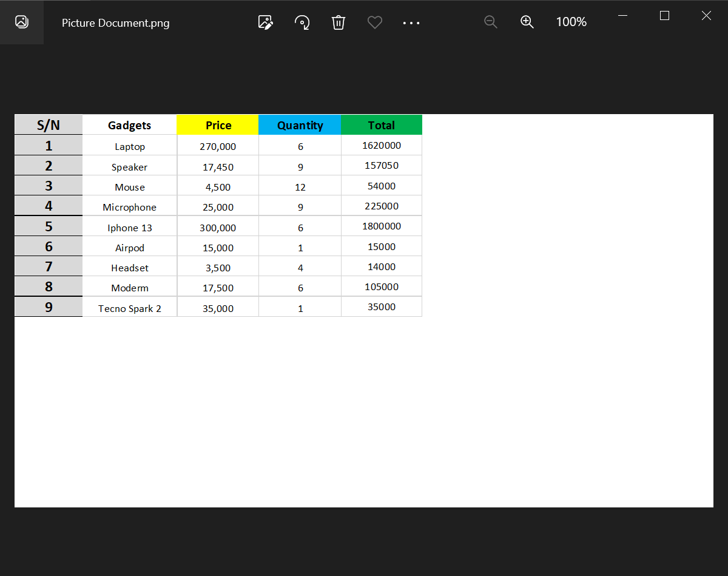The width and height of the screenshot is (728, 576).
Task: Open the 100% zoom level control
Action: (x=570, y=21)
